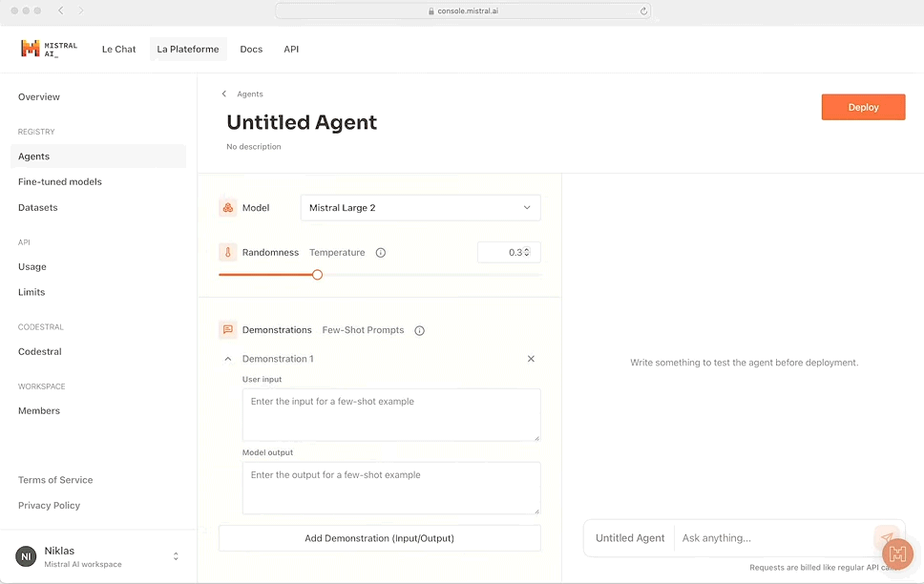The height and width of the screenshot is (584, 924).
Task: Reload the page in the browser
Action: 643,10
